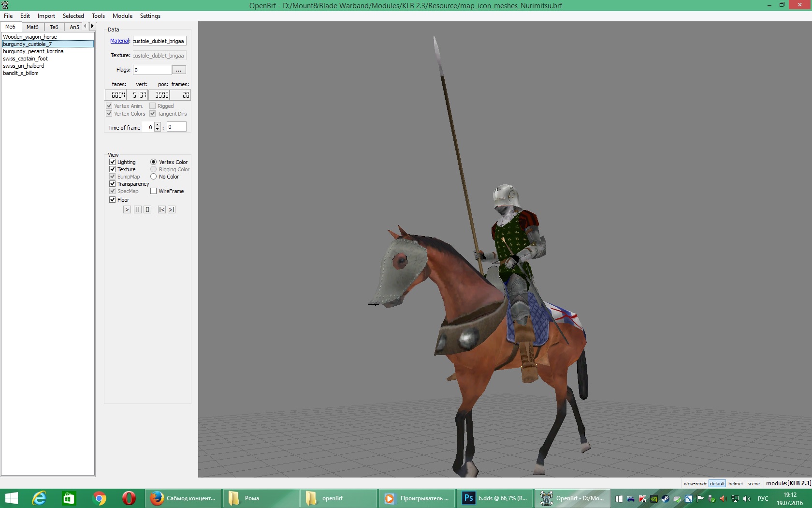This screenshot has width=812, height=508.
Task: Select Wooden_wagon_horse mesh in list
Action: point(47,37)
